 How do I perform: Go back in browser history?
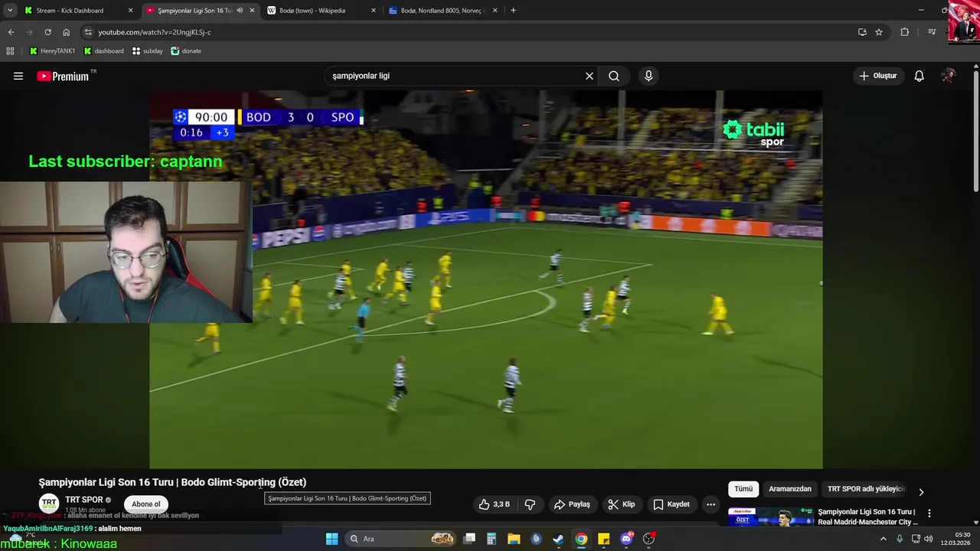click(x=11, y=32)
